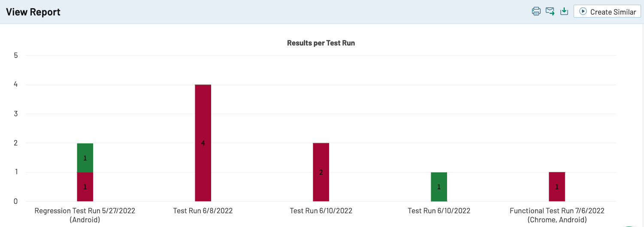Click the Create Similar button
The height and width of the screenshot is (227, 644).
tap(607, 12)
